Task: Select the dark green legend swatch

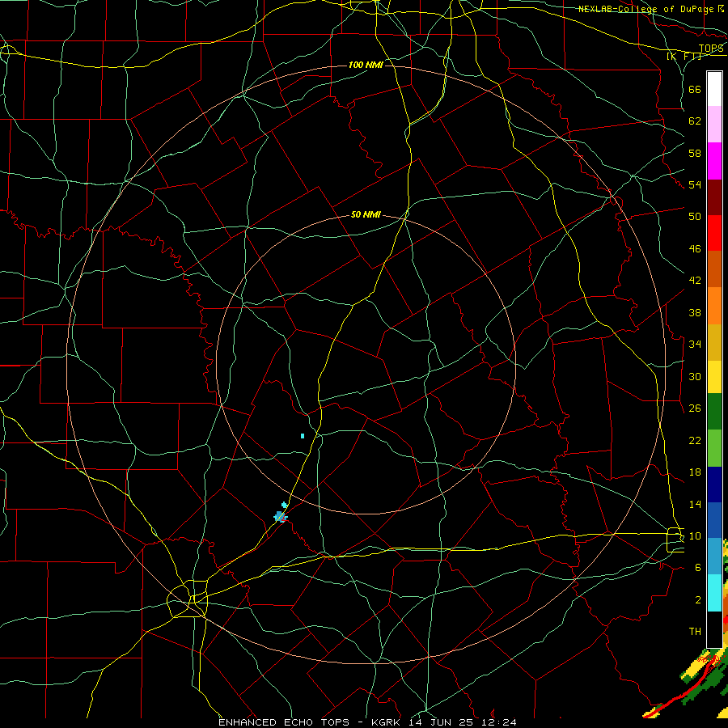Action: click(714, 412)
